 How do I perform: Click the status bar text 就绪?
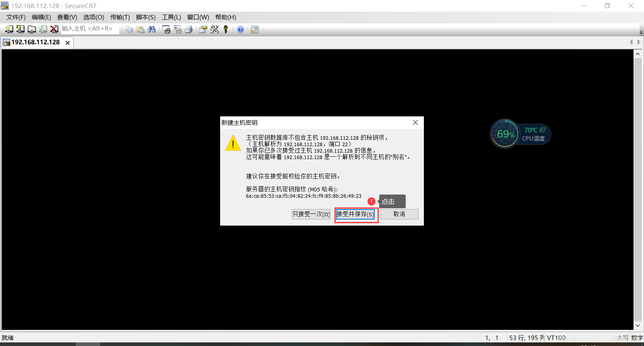pos(8,338)
